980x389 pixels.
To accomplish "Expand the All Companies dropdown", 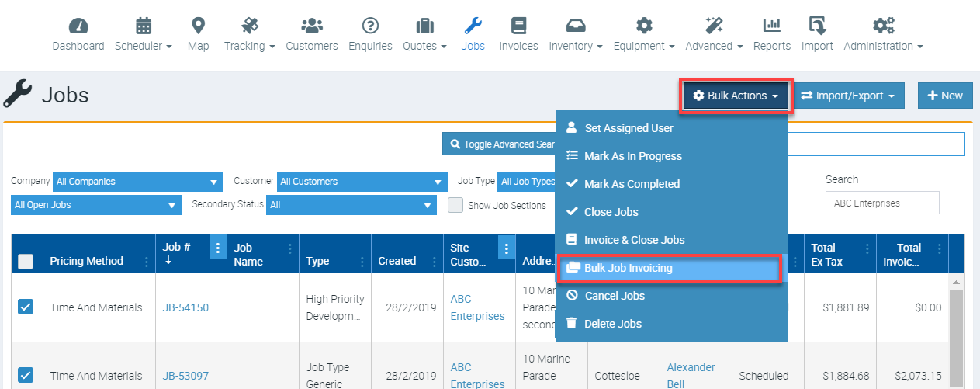I will pyautogui.click(x=138, y=182).
